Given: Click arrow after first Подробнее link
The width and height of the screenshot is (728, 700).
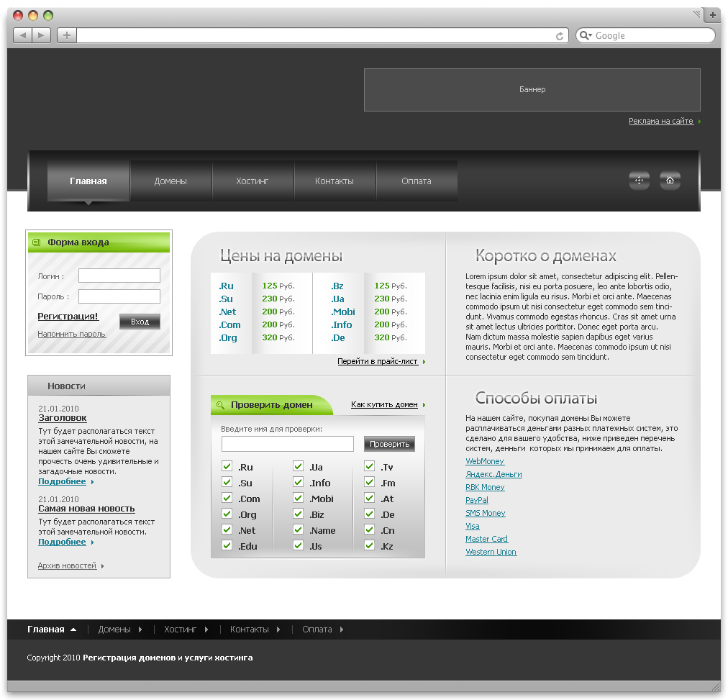Looking at the screenshot, I should (92, 482).
